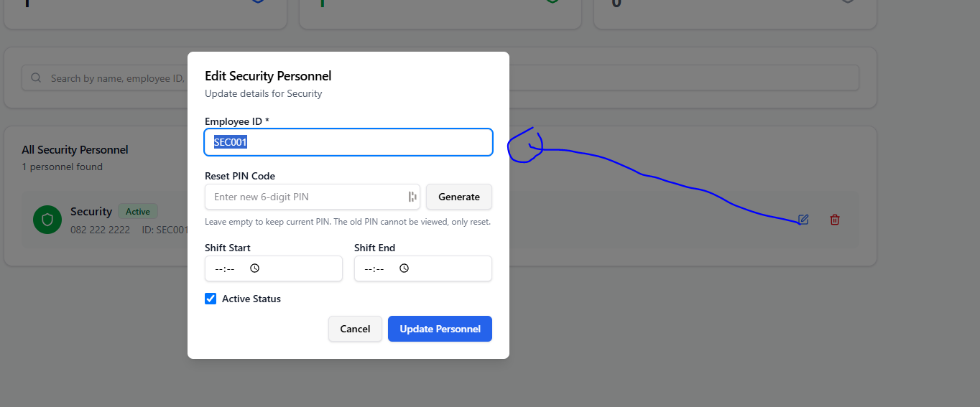Open the Shift End clock picker icon

pos(404,268)
